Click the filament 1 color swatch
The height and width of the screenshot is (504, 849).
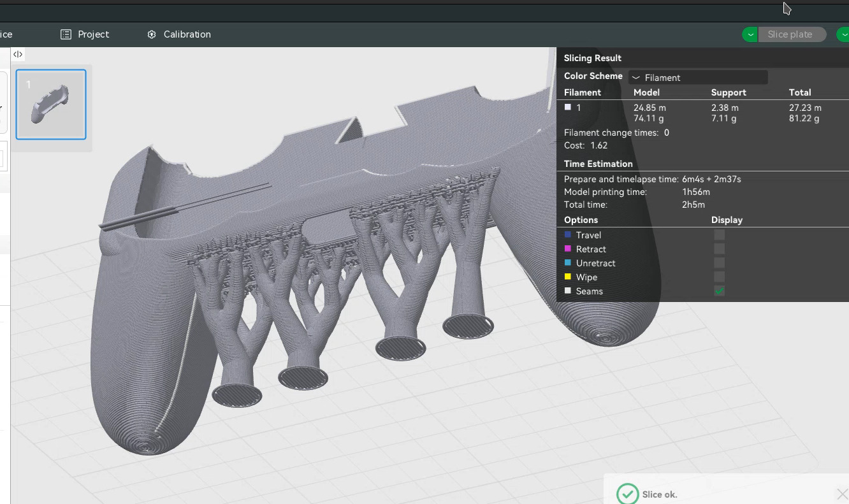(568, 108)
